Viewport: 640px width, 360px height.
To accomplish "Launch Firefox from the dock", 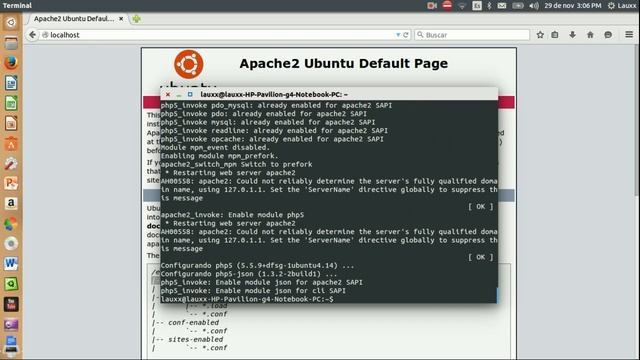I will (11, 63).
